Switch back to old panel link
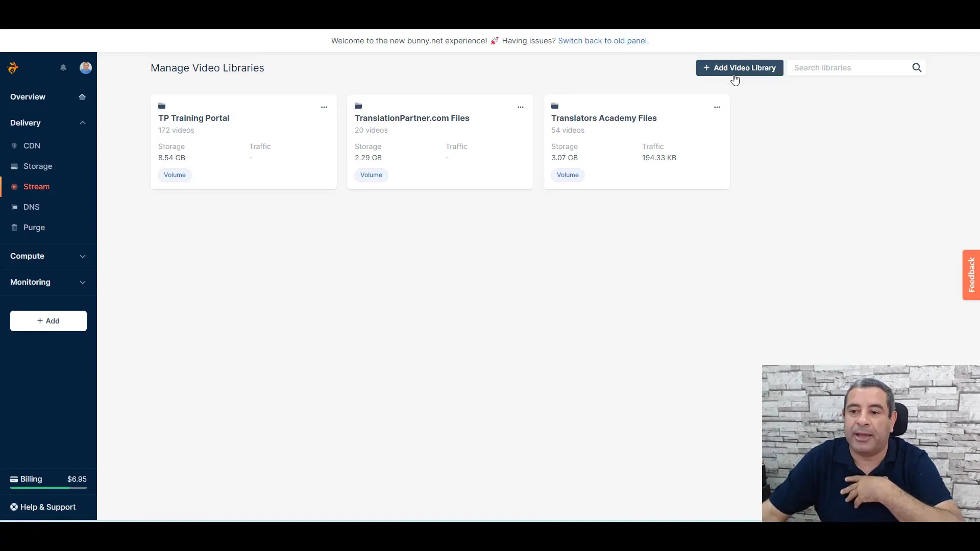 [x=602, y=40]
